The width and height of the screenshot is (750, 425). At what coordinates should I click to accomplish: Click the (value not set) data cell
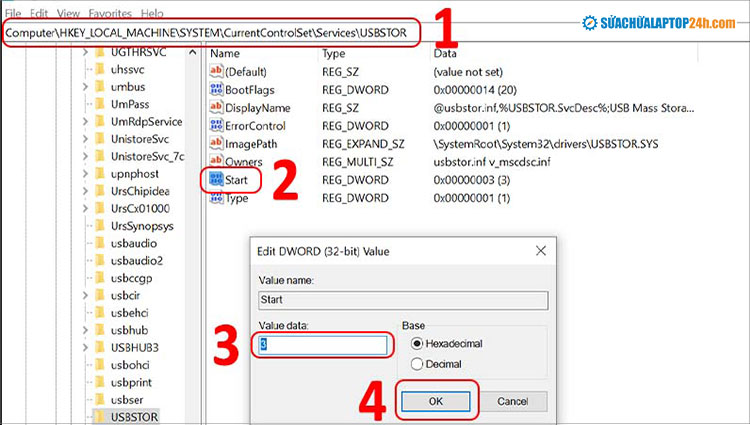[468, 72]
